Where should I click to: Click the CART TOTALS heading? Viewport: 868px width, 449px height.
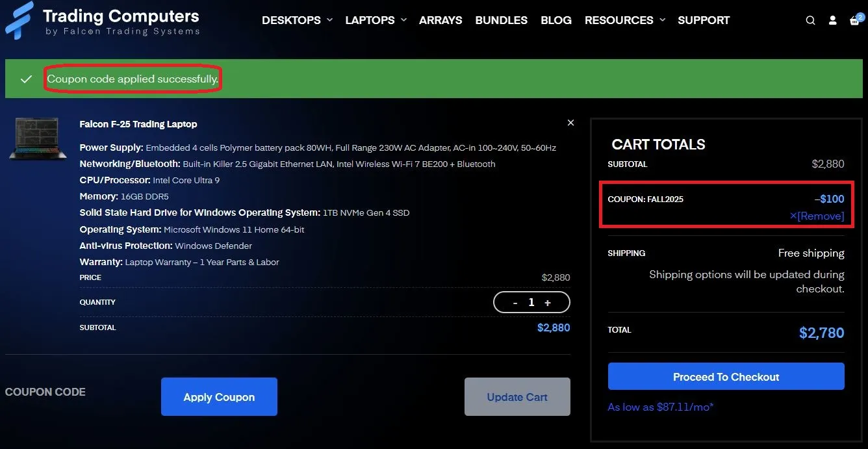[x=658, y=144]
